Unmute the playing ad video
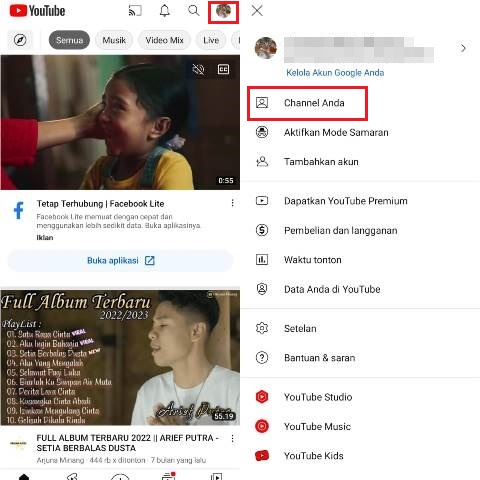 tap(198, 69)
